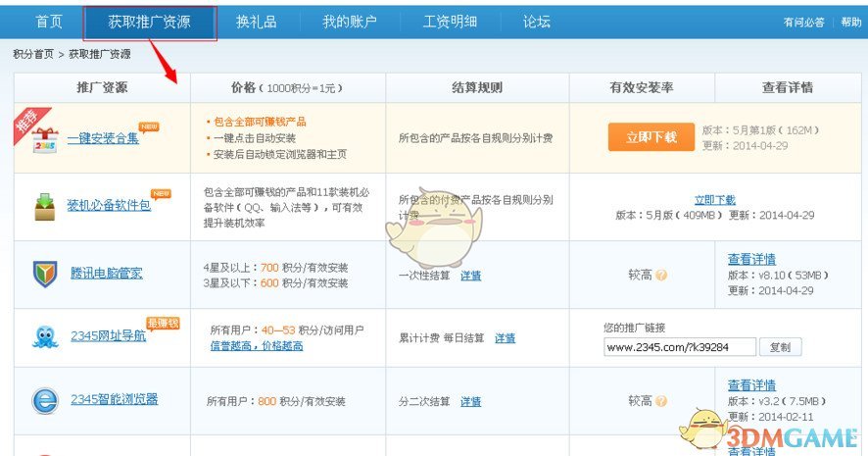The image size is (868, 456).
Task: Click the 复制 button
Action: point(780,347)
